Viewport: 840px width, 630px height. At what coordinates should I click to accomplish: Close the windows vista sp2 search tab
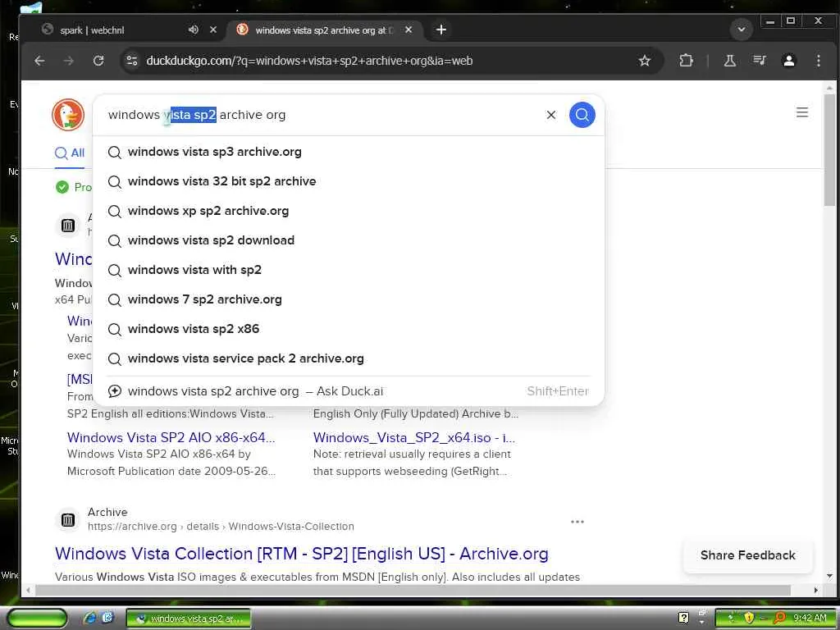(409, 30)
